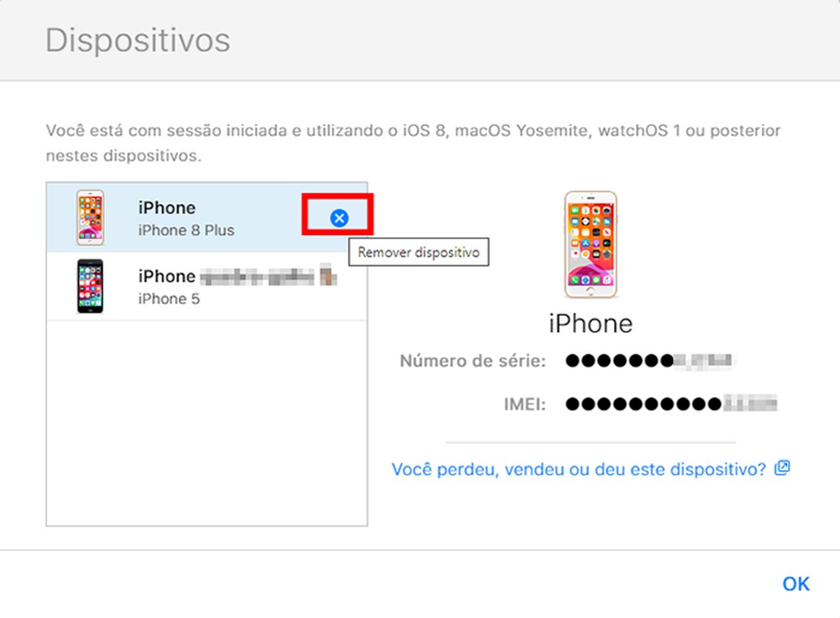The image size is (840, 618).
Task: Open "Você perdeu, vendeu ou deu este dispositivo?" link
Action: 579,469
